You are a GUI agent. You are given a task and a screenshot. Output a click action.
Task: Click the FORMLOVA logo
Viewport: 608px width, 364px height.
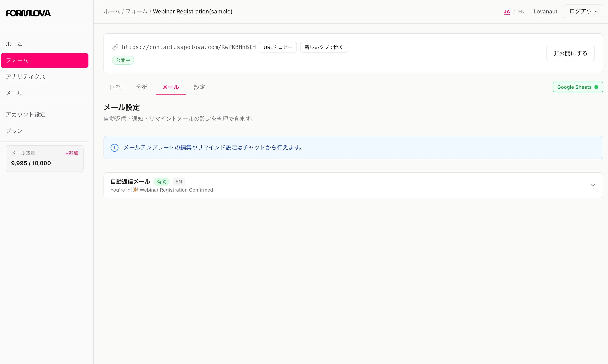[x=28, y=13]
